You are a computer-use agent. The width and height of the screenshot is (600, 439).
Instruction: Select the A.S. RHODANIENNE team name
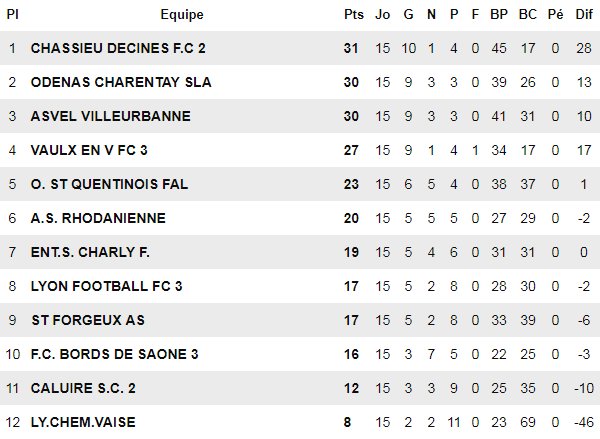click(x=98, y=218)
